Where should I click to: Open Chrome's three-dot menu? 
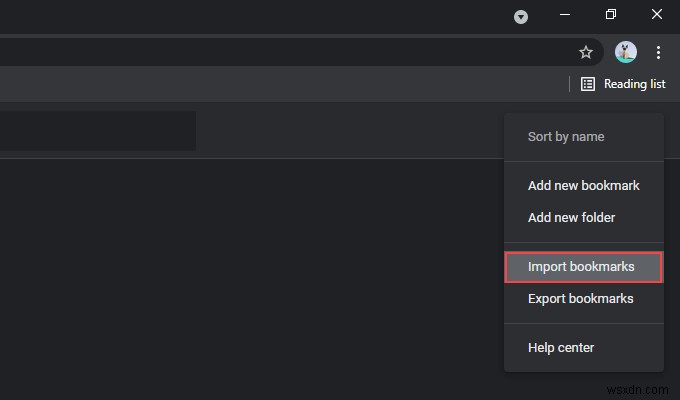(658, 52)
